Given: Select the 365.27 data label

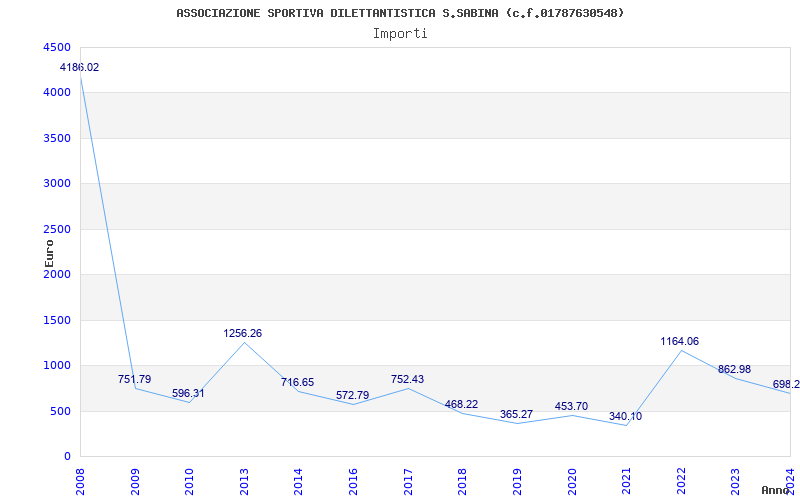Looking at the screenshot, I should tap(516, 414).
